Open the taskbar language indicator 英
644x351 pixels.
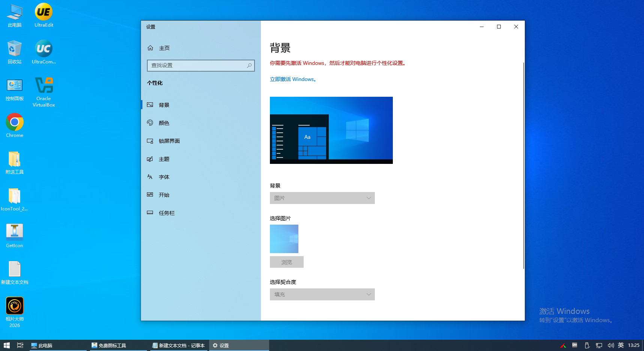click(621, 345)
